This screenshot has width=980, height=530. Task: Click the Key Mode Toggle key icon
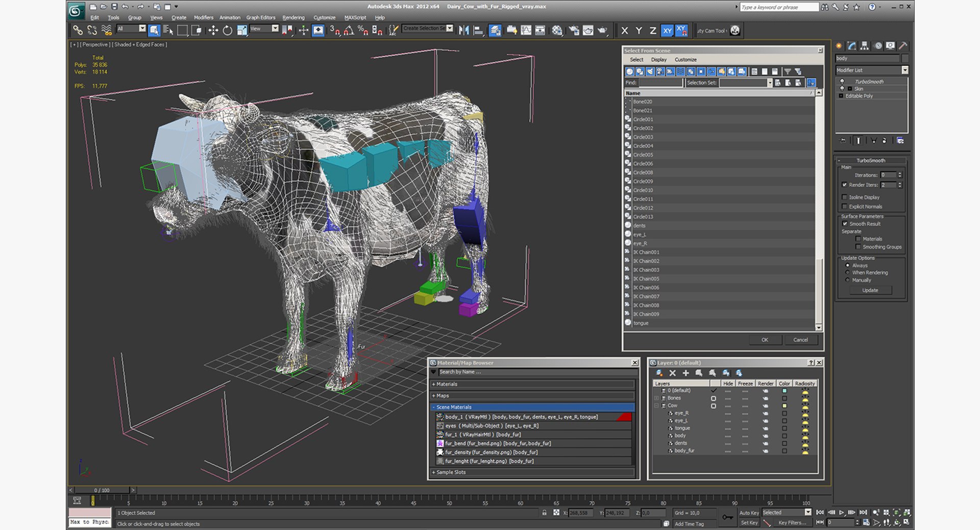point(727,517)
